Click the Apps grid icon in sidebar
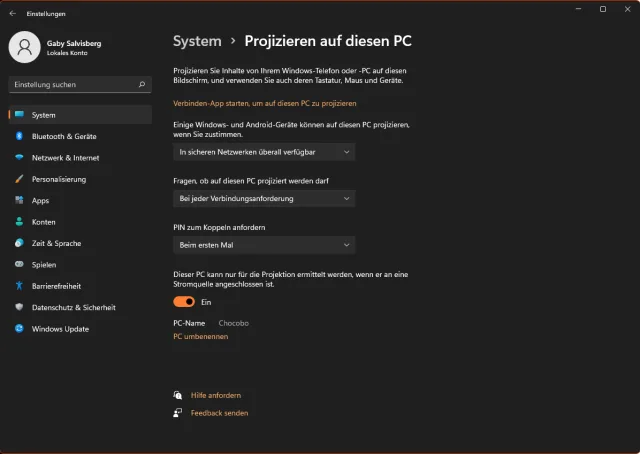640x454 pixels. pos(19,200)
